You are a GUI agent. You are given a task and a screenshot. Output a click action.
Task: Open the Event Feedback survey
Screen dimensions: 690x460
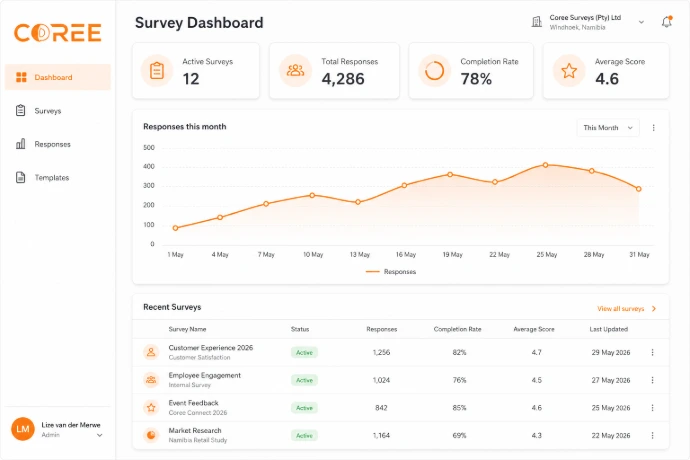[x=194, y=403]
